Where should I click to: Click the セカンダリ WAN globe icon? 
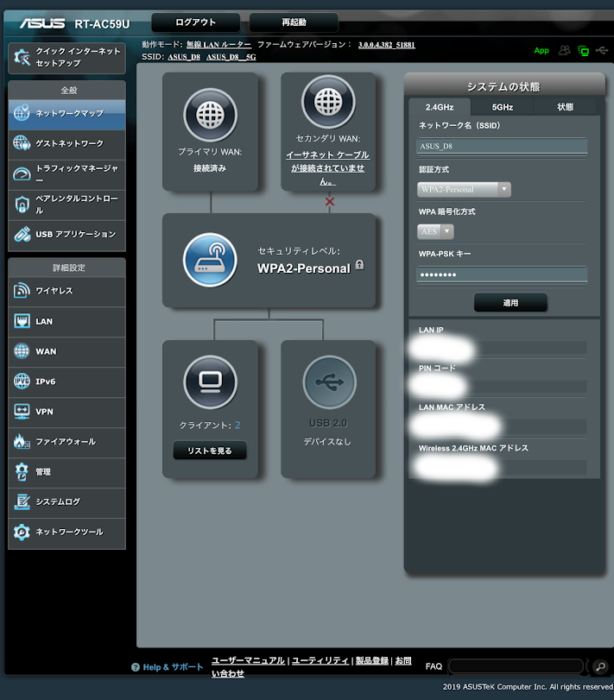coord(329,102)
